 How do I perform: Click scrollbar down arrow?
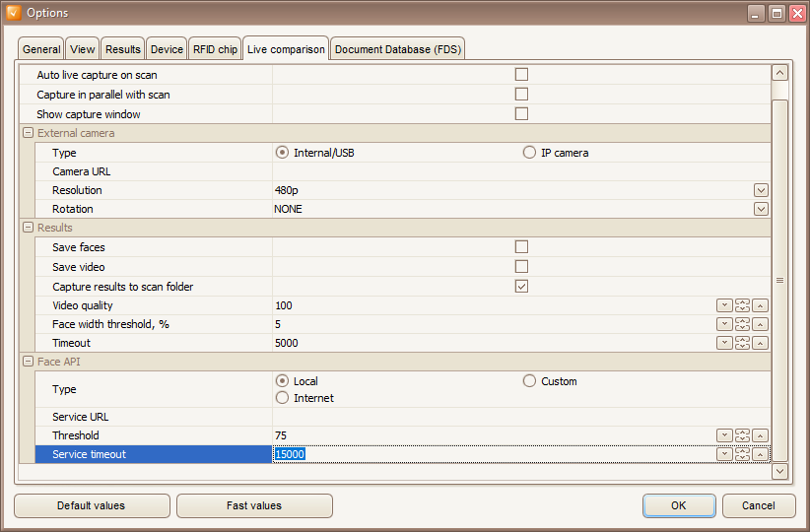779,471
